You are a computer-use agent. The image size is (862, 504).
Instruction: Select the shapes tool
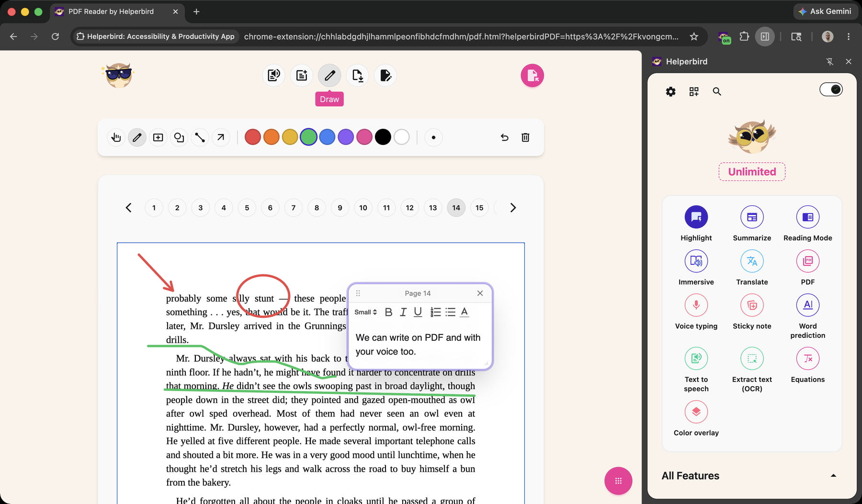pos(179,137)
